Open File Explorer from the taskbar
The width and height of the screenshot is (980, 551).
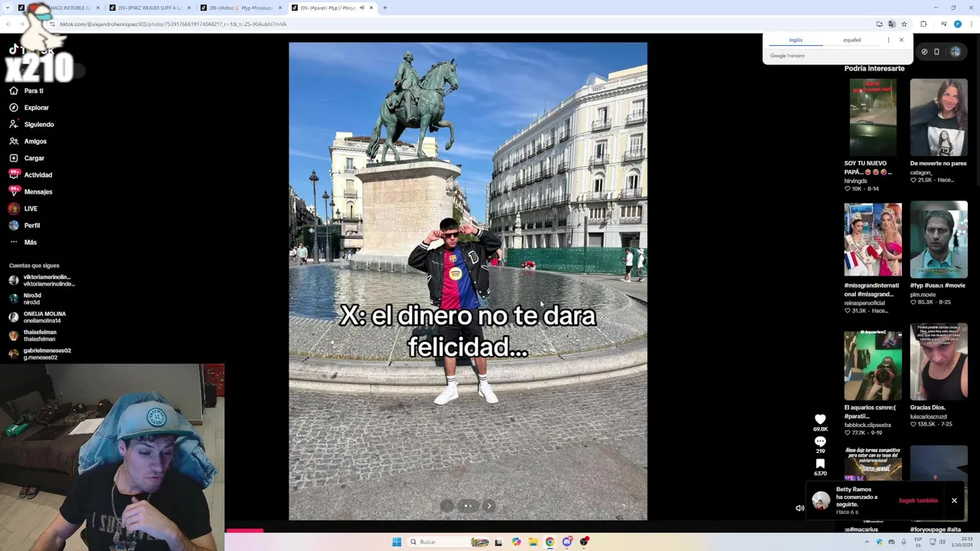(x=533, y=542)
